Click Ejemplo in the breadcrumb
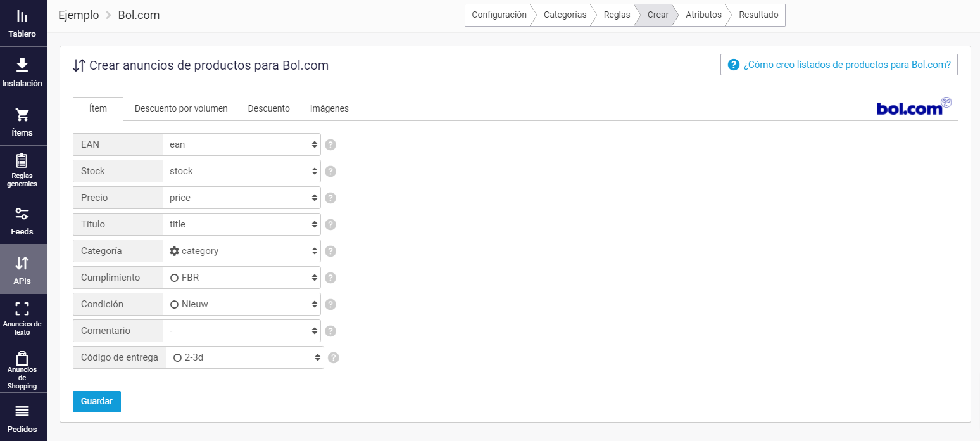This screenshot has width=980, height=441. [79, 15]
